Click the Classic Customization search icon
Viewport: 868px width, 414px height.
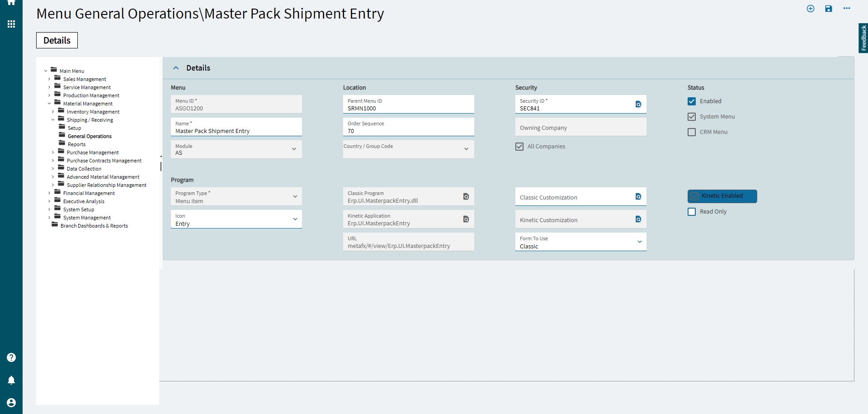[638, 196]
